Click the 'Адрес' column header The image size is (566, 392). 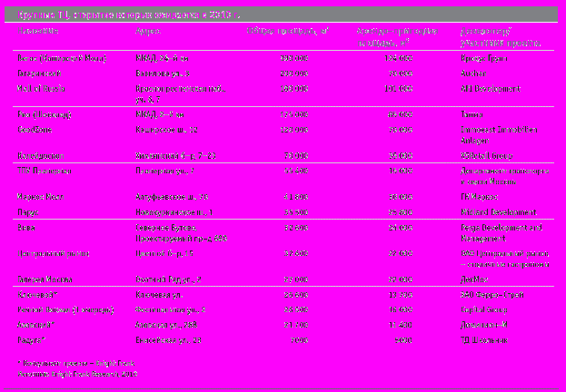[x=148, y=32]
